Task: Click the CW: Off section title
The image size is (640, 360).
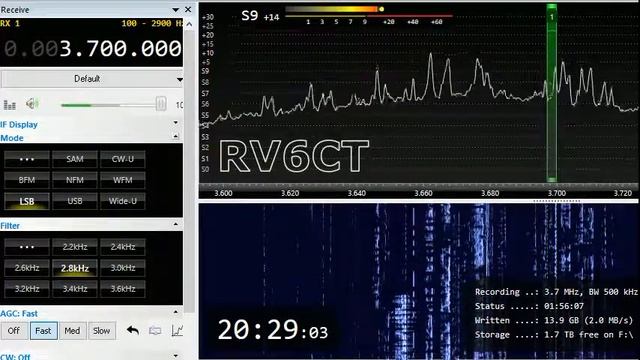Action: point(16,356)
